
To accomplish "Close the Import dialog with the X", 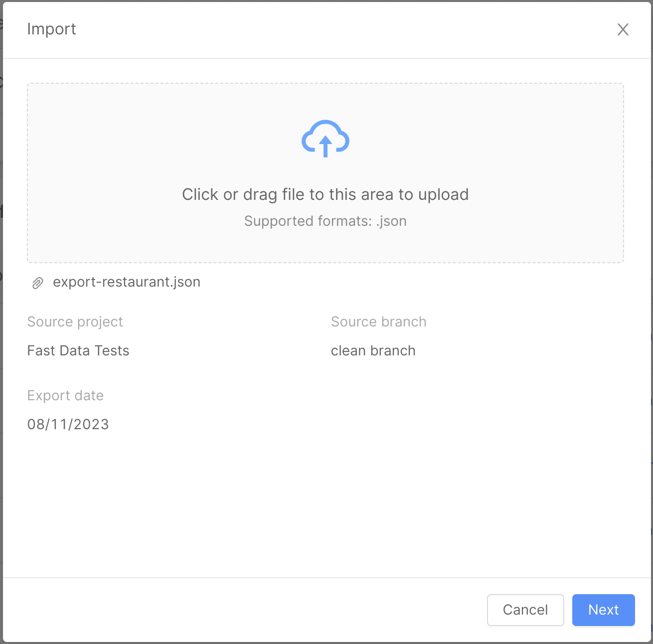I will (623, 29).
